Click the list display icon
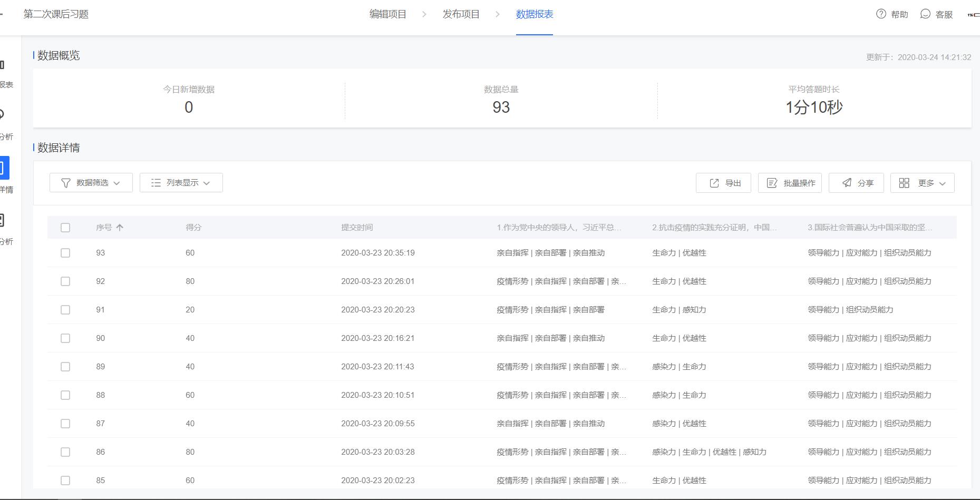The width and height of the screenshot is (980, 500). click(x=156, y=183)
